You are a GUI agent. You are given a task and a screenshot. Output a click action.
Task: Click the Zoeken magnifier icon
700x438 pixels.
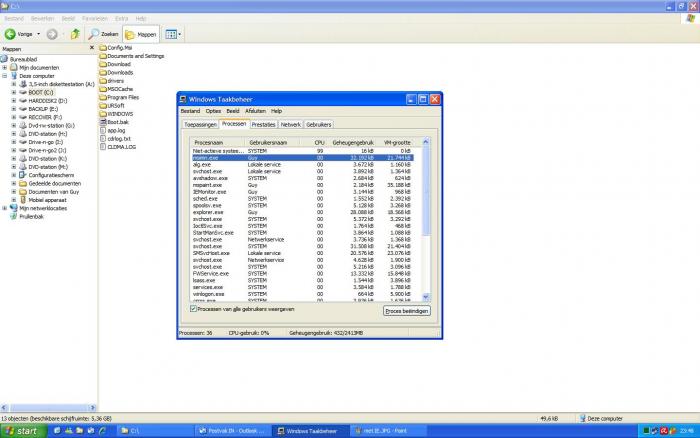[94, 34]
